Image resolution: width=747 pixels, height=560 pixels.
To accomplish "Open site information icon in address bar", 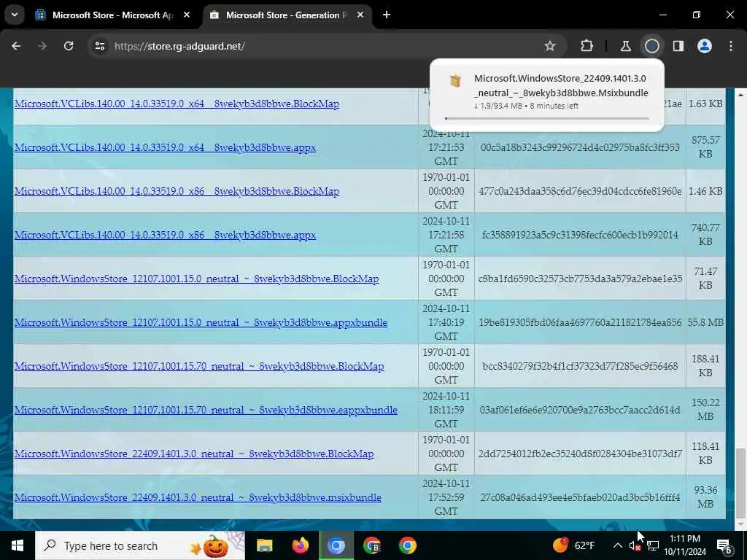I will click(x=99, y=46).
